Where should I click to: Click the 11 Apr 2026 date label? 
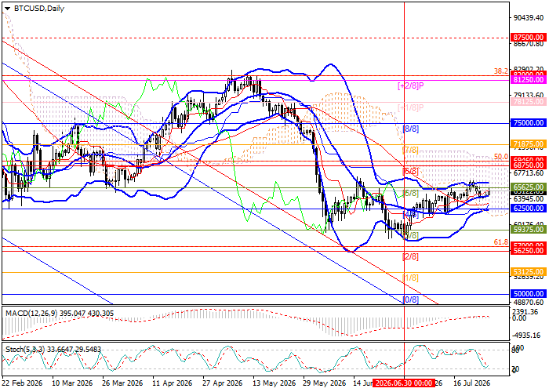pyautogui.click(x=173, y=383)
